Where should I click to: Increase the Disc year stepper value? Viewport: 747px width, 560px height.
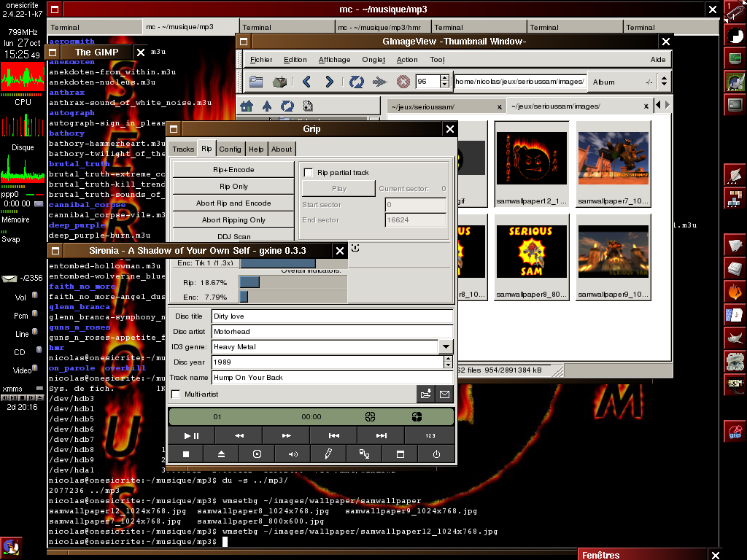[x=447, y=359]
